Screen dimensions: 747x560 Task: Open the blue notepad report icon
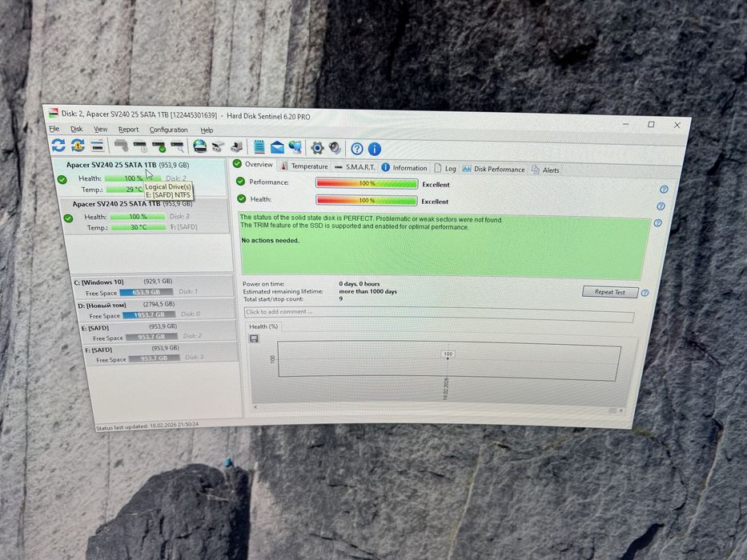point(259,146)
